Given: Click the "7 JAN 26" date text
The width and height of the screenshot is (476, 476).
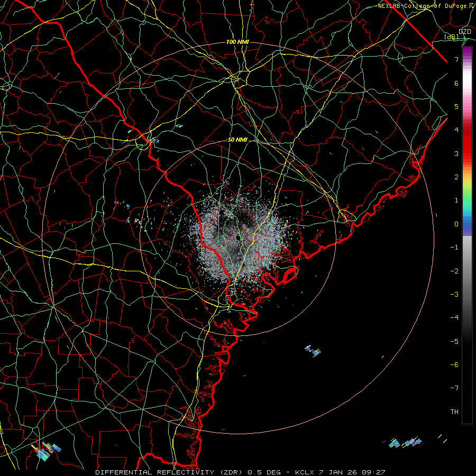Looking at the screenshot, I should 338,472.
